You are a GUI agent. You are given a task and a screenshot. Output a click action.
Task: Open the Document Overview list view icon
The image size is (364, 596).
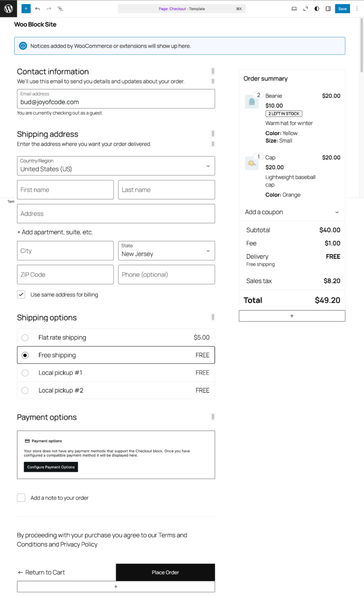pyautogui.click(x=60, y=9)
